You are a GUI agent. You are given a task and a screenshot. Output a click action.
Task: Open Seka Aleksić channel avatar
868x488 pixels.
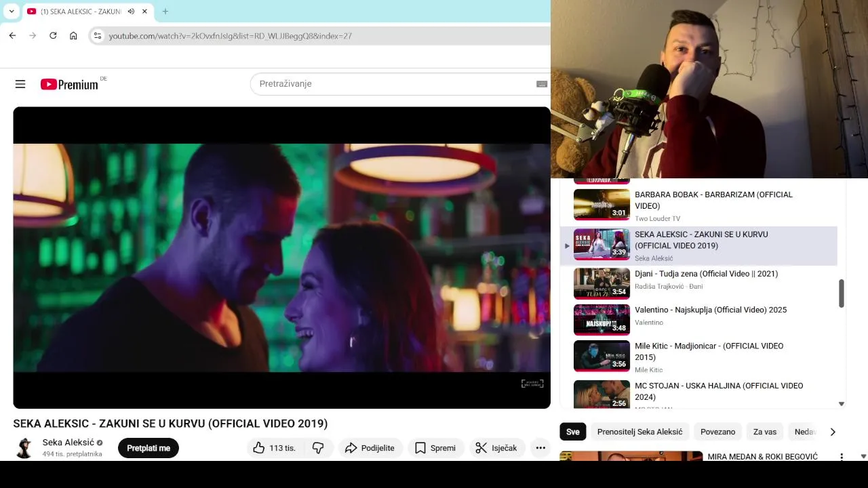point(24,448)
